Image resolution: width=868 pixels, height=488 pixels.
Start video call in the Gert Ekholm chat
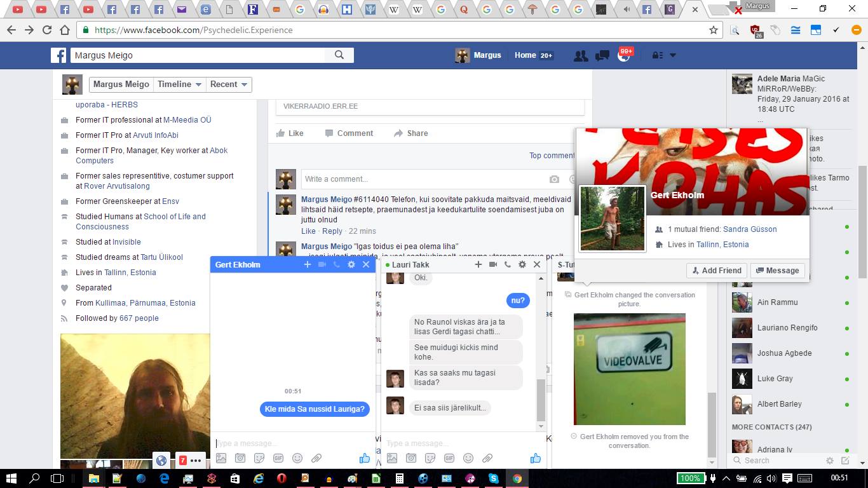tap(322, 264)
